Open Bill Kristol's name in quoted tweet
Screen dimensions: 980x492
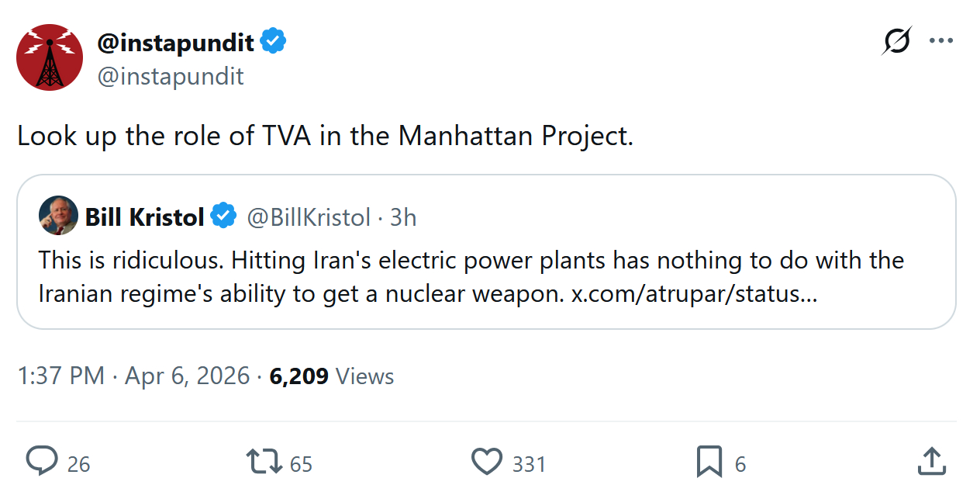(x=144, y=217)
